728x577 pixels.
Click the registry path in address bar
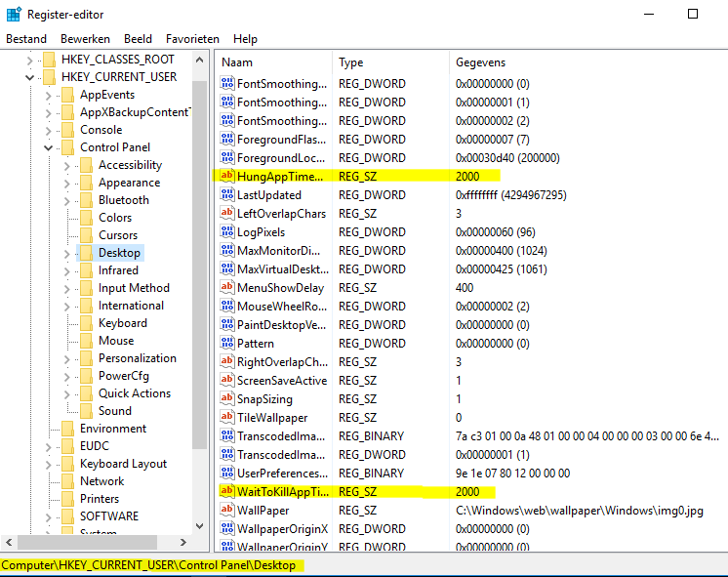[150, 565]
